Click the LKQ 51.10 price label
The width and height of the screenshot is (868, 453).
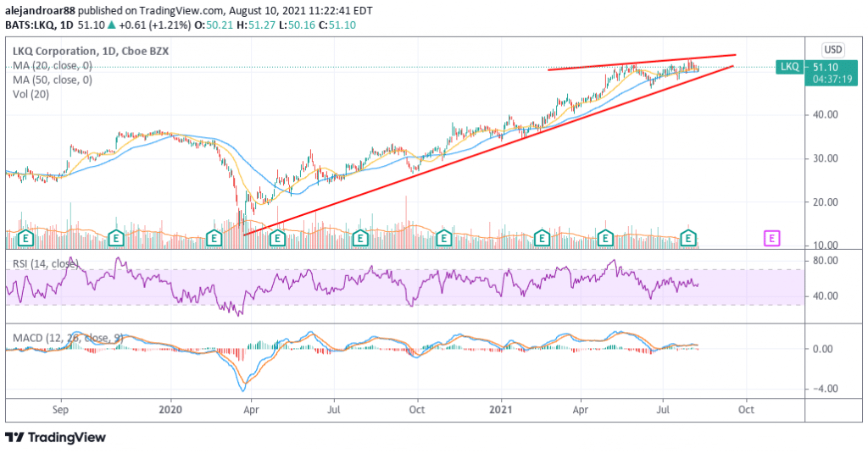point(816,67)
